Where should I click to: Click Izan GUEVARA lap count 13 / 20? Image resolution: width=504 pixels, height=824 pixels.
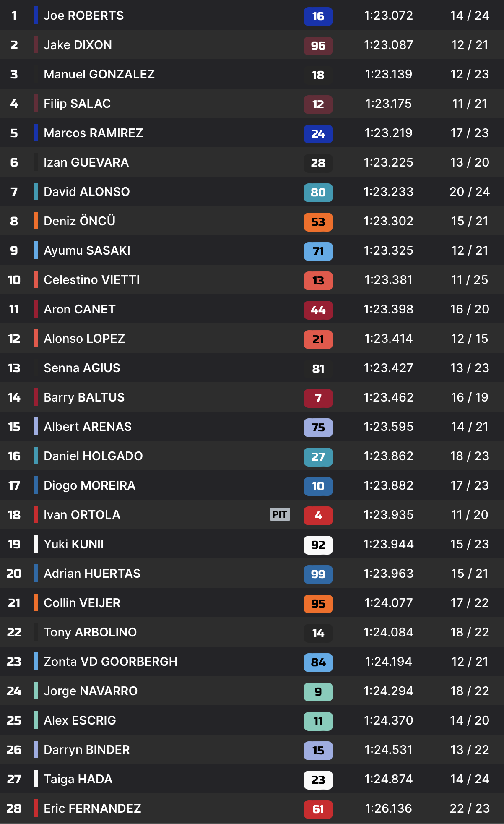469,162
